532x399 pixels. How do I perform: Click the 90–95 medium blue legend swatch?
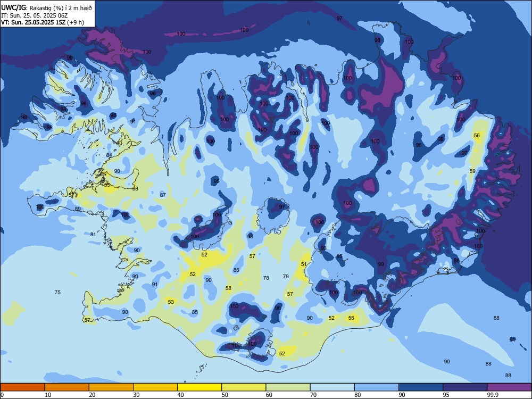coord(421,387)
